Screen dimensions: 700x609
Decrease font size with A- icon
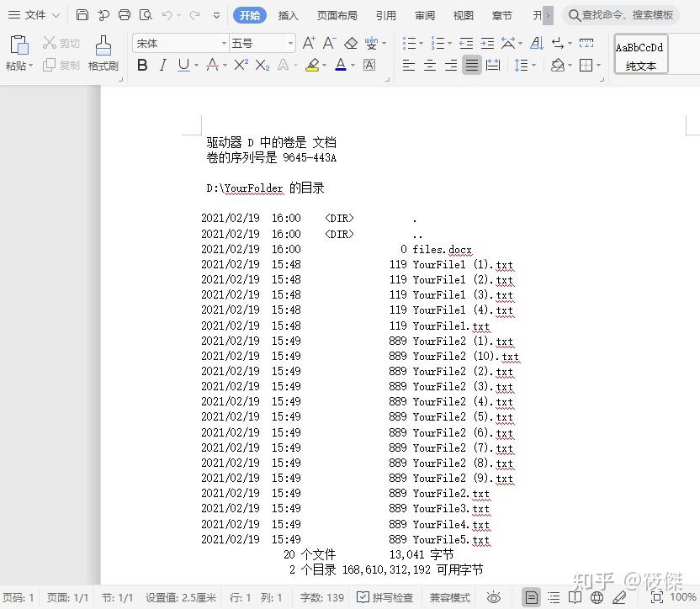pos(329,43)
